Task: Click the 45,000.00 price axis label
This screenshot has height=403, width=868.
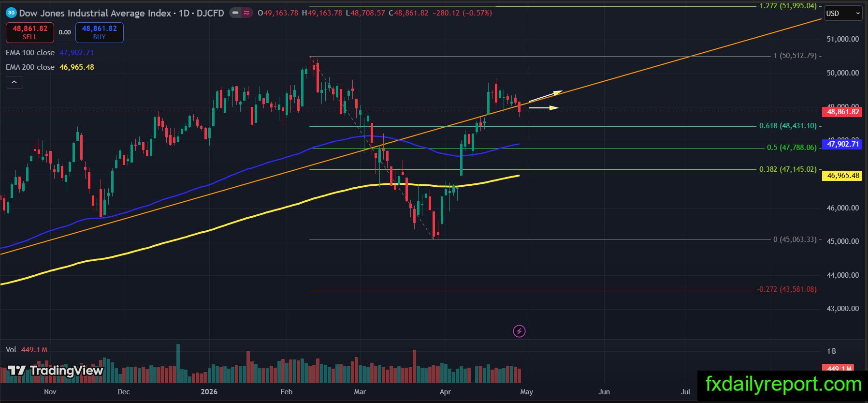Action: pos(843,241)
